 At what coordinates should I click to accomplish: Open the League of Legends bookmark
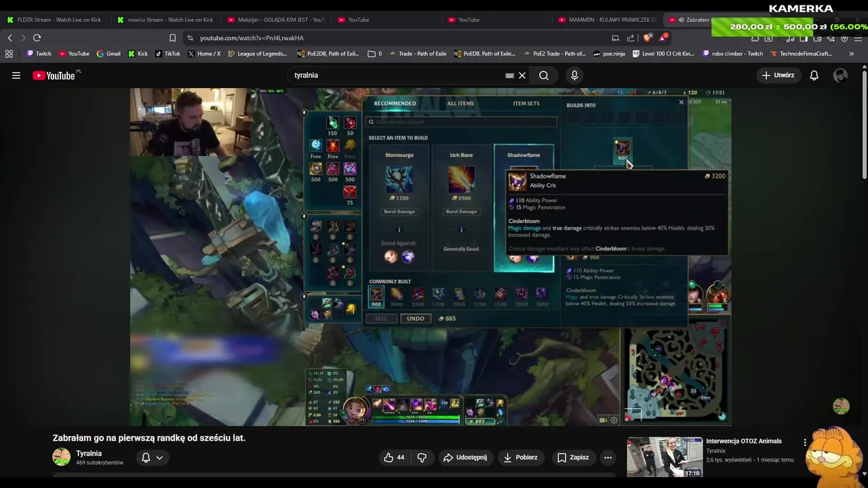click(258, 54)
